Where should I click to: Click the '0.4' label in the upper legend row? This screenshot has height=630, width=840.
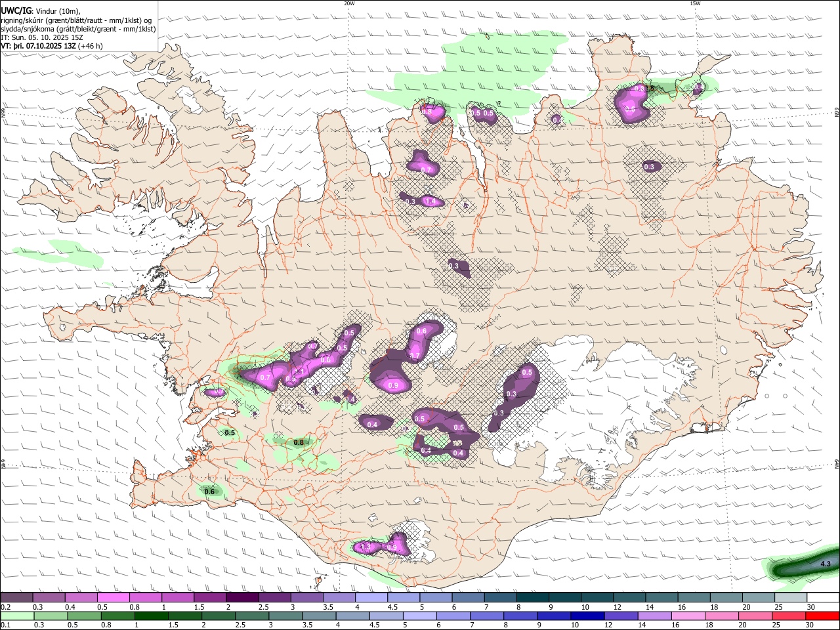(x=70, y=607)
